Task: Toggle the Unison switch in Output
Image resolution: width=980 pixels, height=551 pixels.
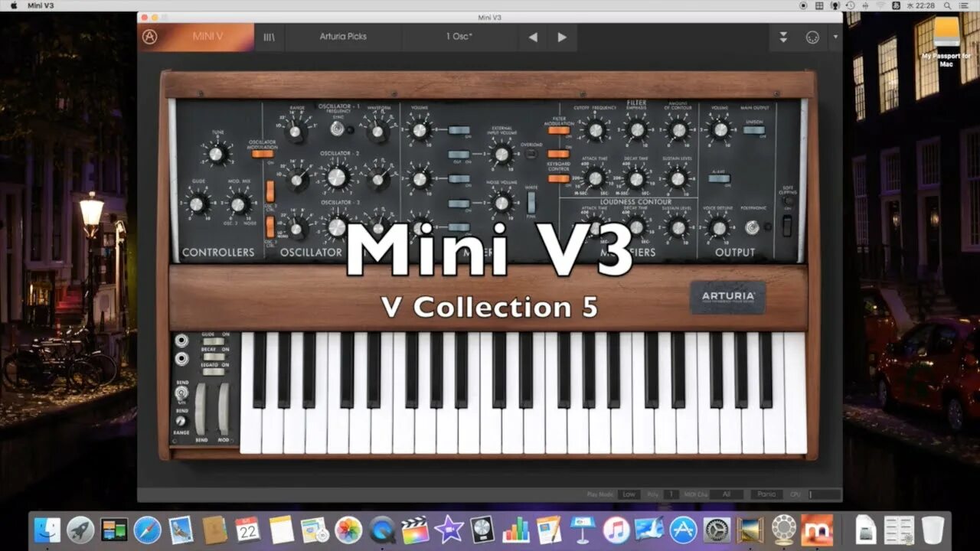Action: pyautogui.click(x=754, y=130)
